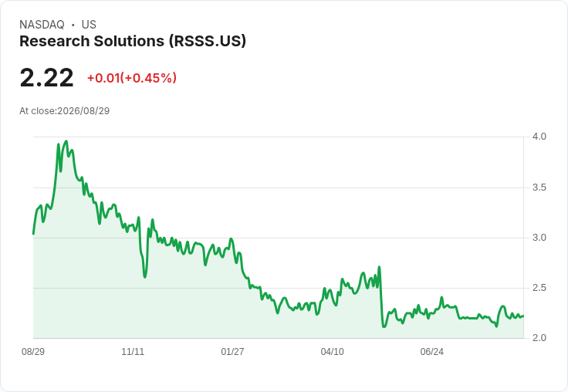Click the 11/11 date axis label
Screen dimensions: 568x392
133,351
